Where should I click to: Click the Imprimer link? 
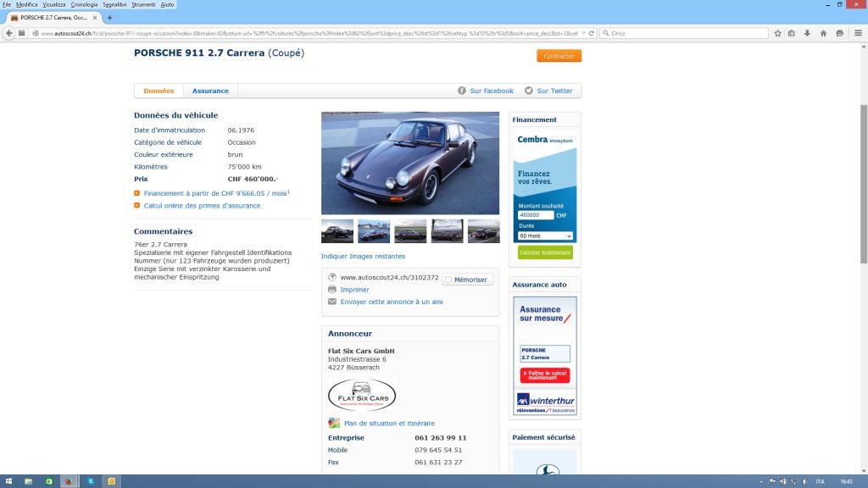355,290
